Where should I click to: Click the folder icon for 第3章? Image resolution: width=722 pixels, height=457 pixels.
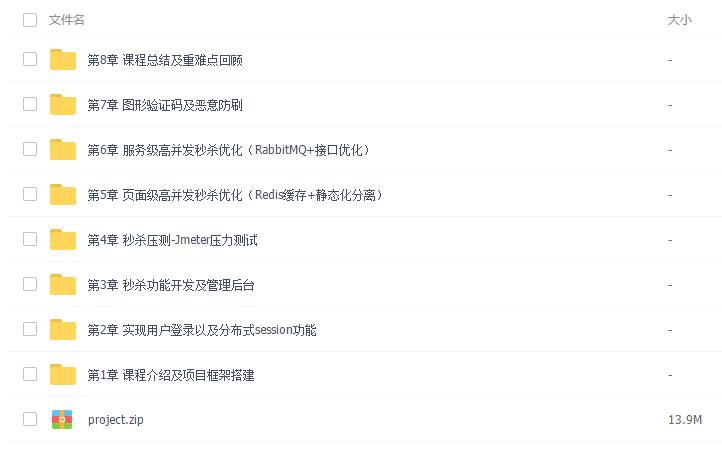coord(63,285)
